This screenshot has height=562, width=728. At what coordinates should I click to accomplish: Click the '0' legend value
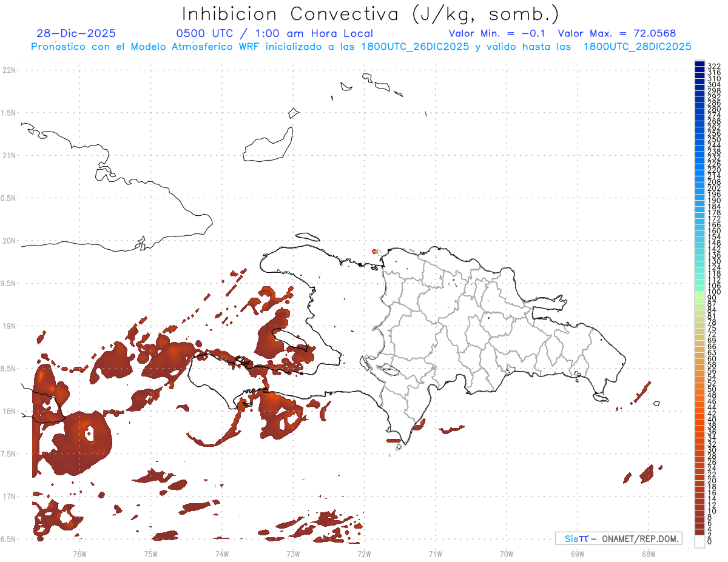tap(710, 541)
